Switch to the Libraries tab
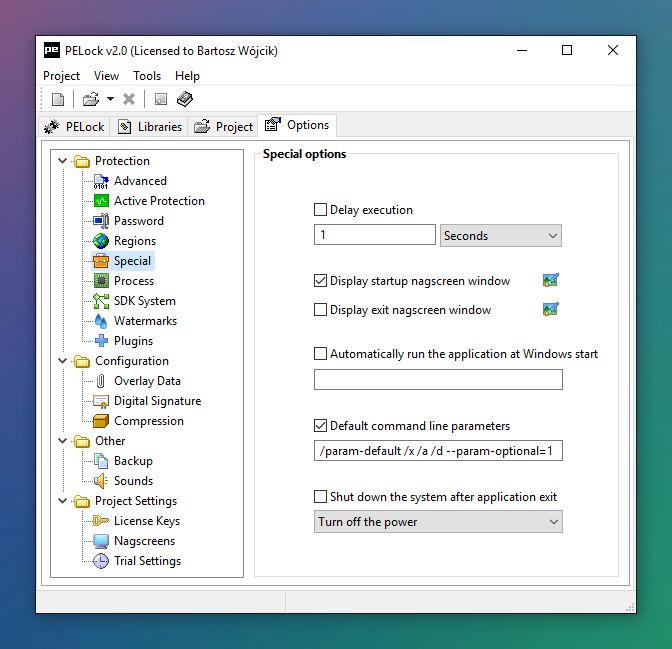 click(x=149, y=126)
